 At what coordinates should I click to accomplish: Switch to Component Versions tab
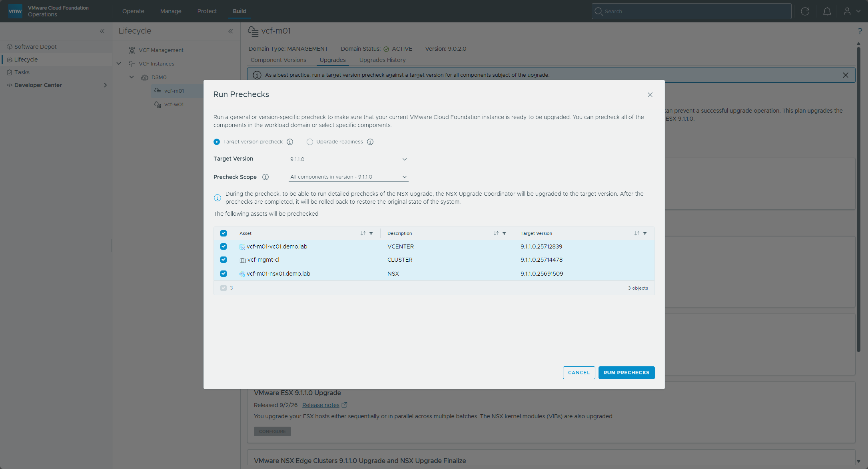(278, 60)
